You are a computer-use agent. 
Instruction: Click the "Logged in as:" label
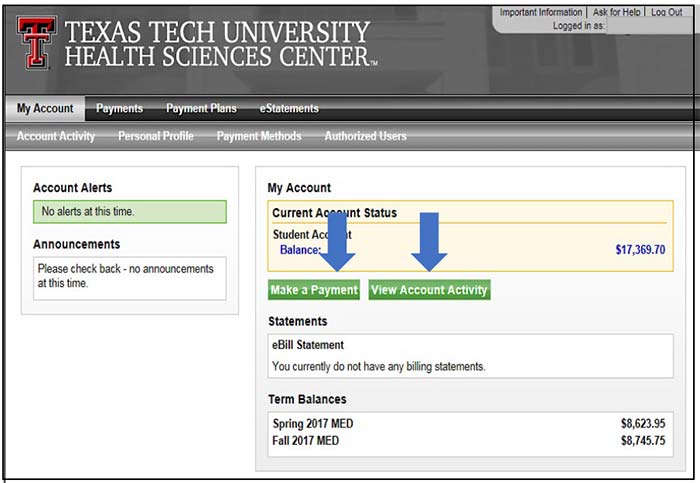click(579, 26)
